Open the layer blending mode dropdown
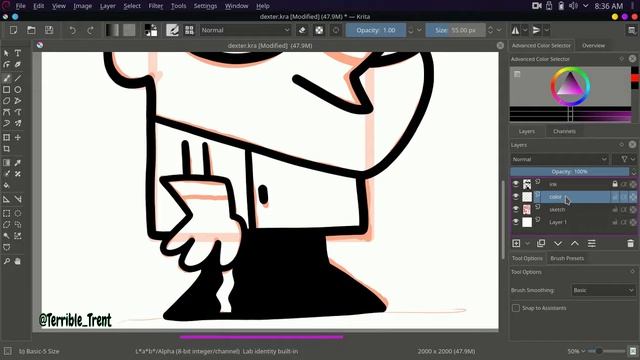Viewport: 640px width, 360px height. click(x=559, y=159)
